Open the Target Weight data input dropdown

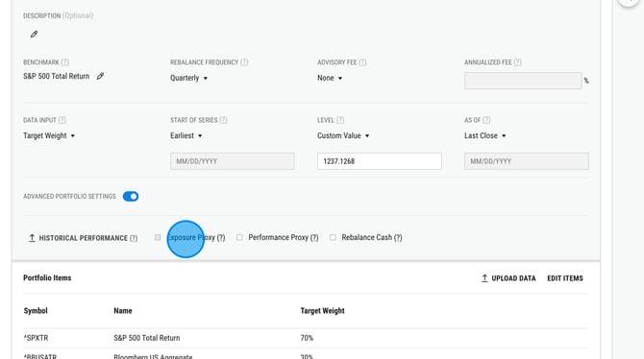pyautogui.click(x=49, y=135)
